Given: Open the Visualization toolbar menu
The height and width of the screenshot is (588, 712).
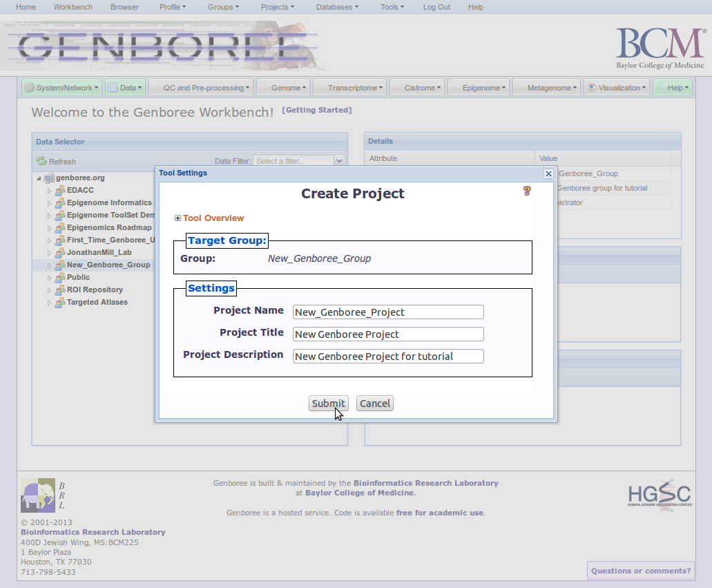Looking at the screenshot, I should pos(616,88).
